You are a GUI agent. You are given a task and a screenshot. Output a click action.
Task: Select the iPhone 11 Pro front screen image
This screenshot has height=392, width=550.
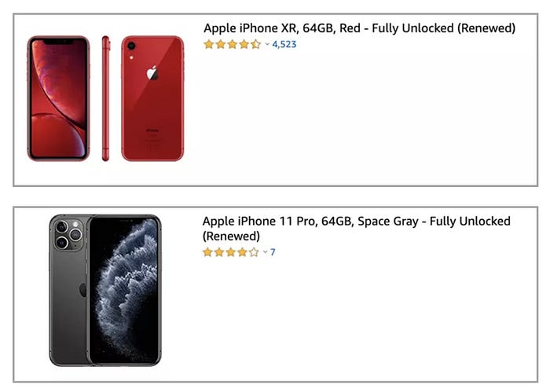coord(124,291)
